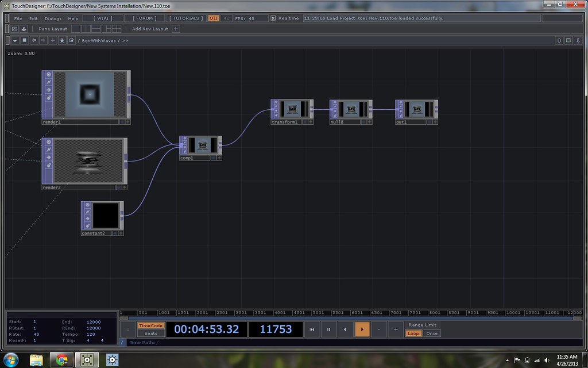
Task: Set range limit to Once
Action: [x=432, y=333]
